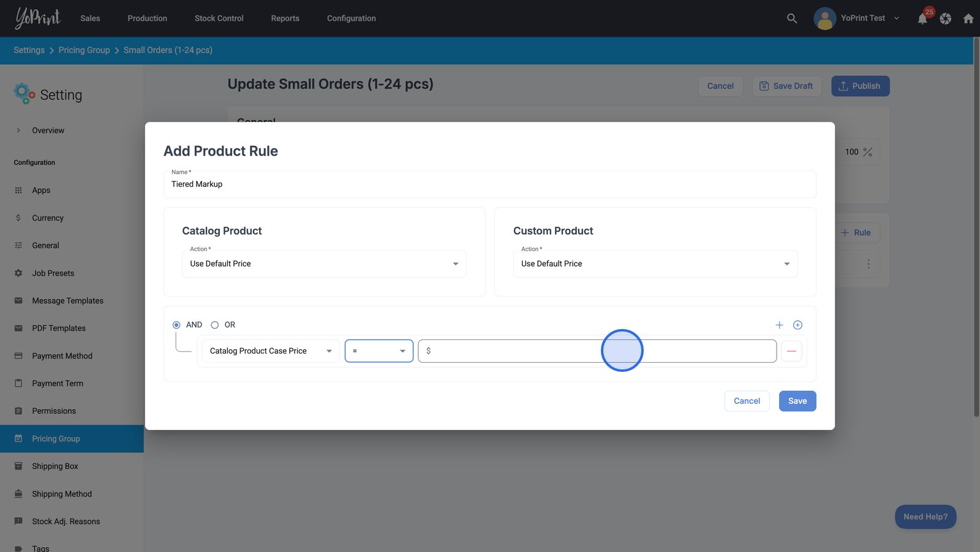
Task: Open the equals operator dropdown
Action: (x=379, y=351)
